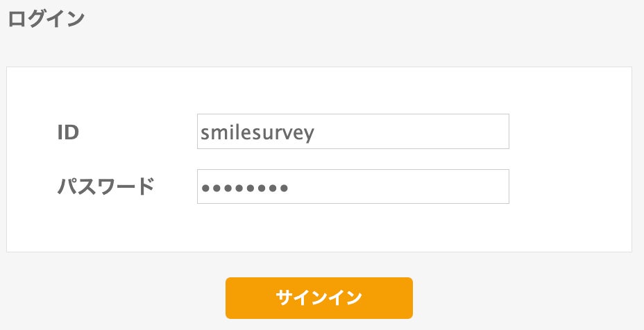Image resolution: width=644 pixels, height=330 pixels.
Task: Place cursor at end of smilesurvey text
Action: pyautogui.click(x=316, y=132)
